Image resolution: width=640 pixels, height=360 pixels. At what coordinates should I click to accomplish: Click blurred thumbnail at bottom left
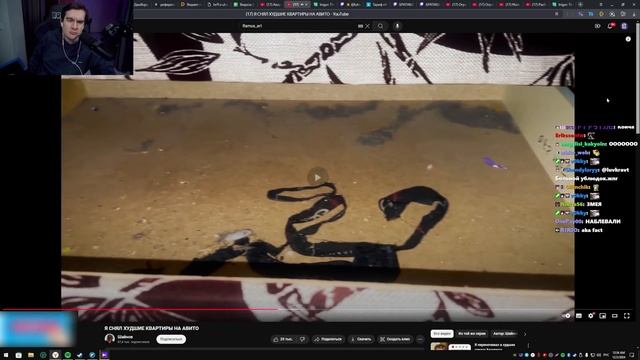tap(38, 329)
